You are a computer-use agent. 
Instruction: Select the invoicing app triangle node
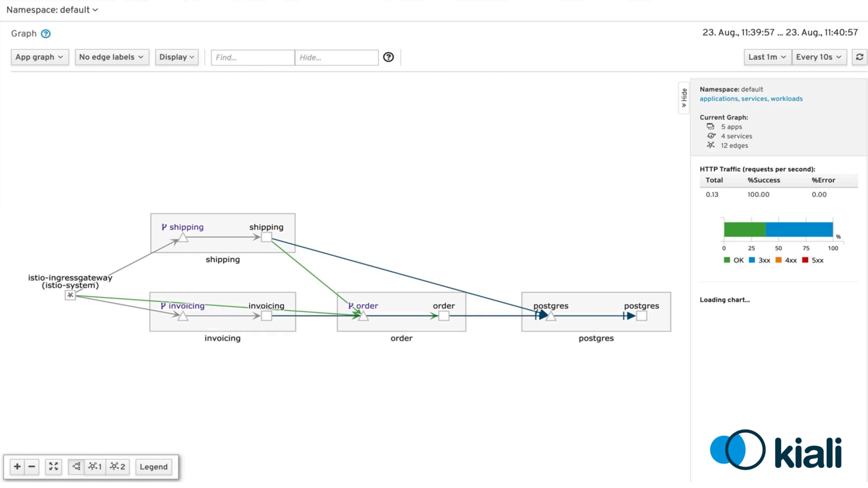[183, 316]
